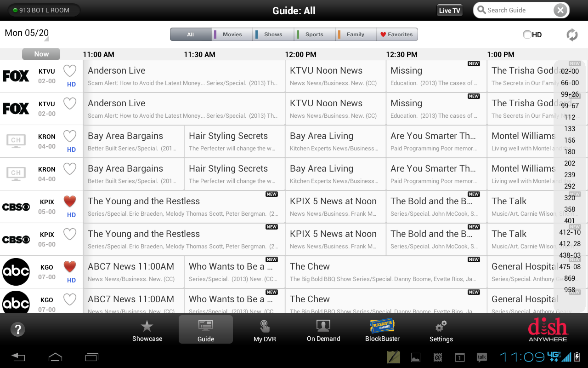
Task: Jump to current time with Now button
Action: tap(41, 54)
